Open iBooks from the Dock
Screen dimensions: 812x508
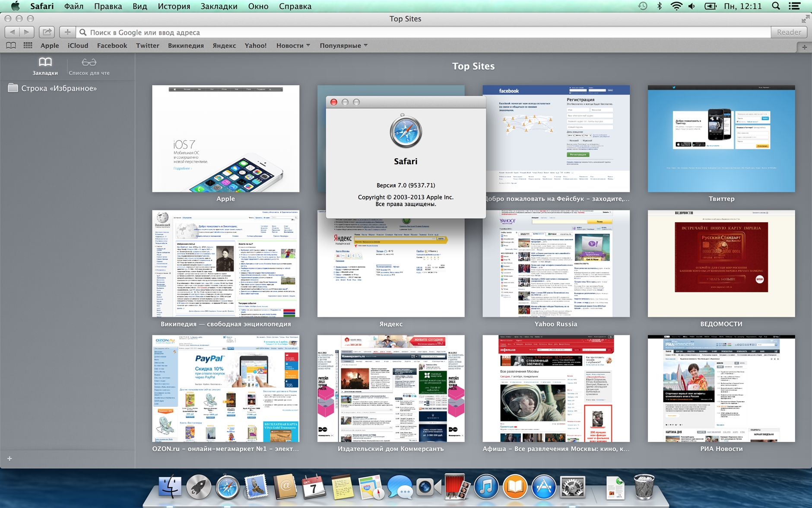click(515, 487)
